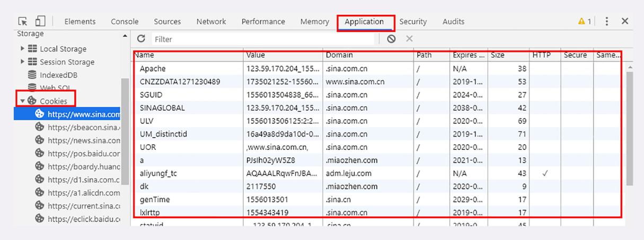Close the DevTools panel
The image size is (644, 240).
pos(625,21)
